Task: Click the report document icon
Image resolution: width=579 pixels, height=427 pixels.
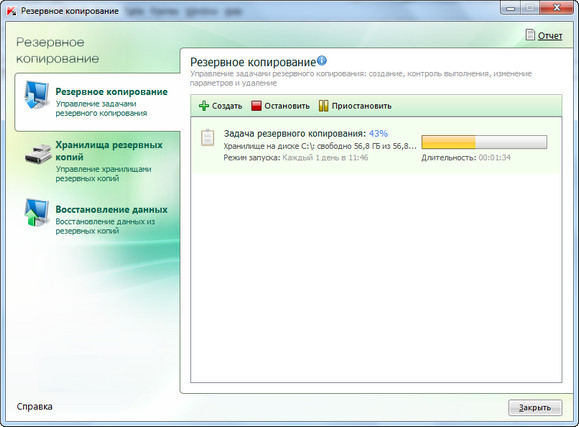Action: (x=530, y=35)
